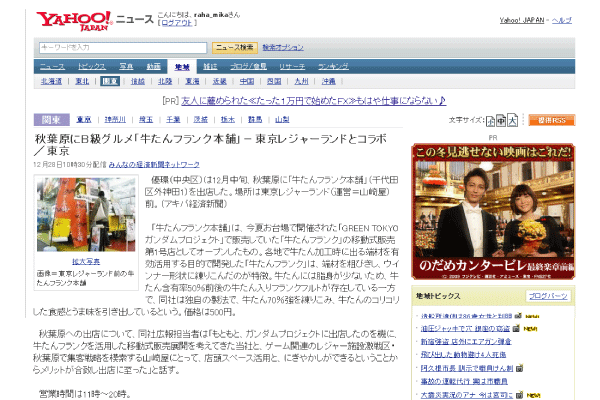The width and height of the screenshot is (600, 400).
Task: Switch to the 雑誌 tab
Action: 210,67
